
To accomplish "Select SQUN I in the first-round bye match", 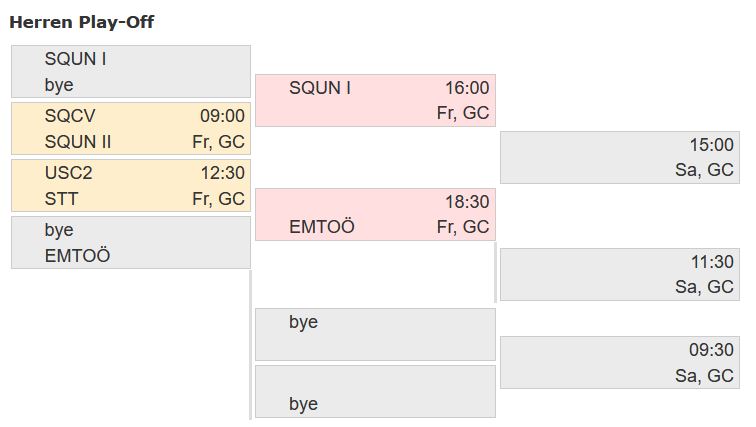I will coord(75,59).
